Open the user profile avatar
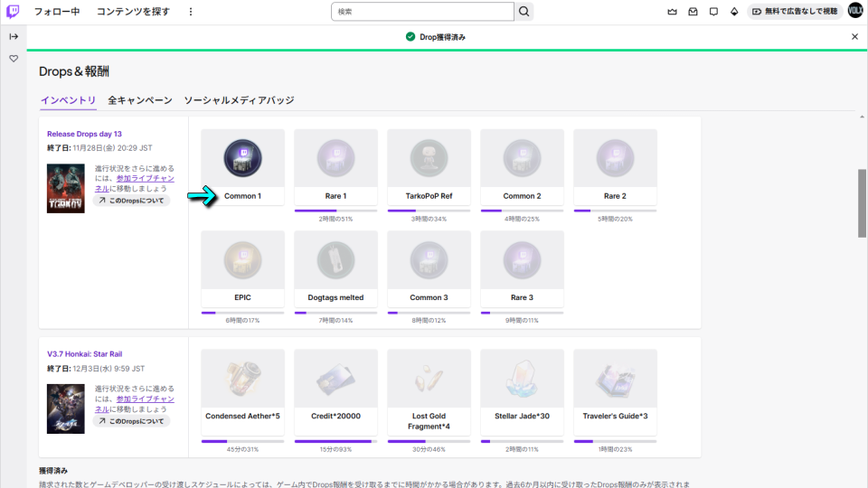This screenshot has width=868, height=488. [x=856, y=11]
